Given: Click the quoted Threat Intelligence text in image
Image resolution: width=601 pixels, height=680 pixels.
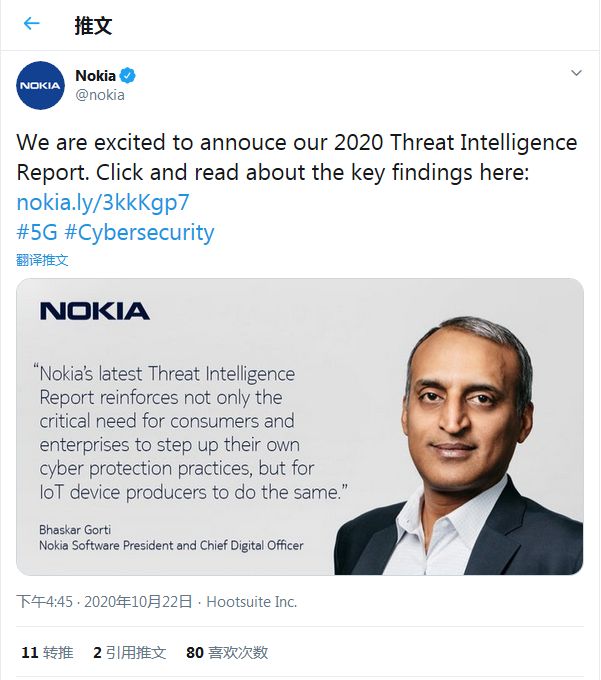Looking at the screenshot, I should click(191, 433).
